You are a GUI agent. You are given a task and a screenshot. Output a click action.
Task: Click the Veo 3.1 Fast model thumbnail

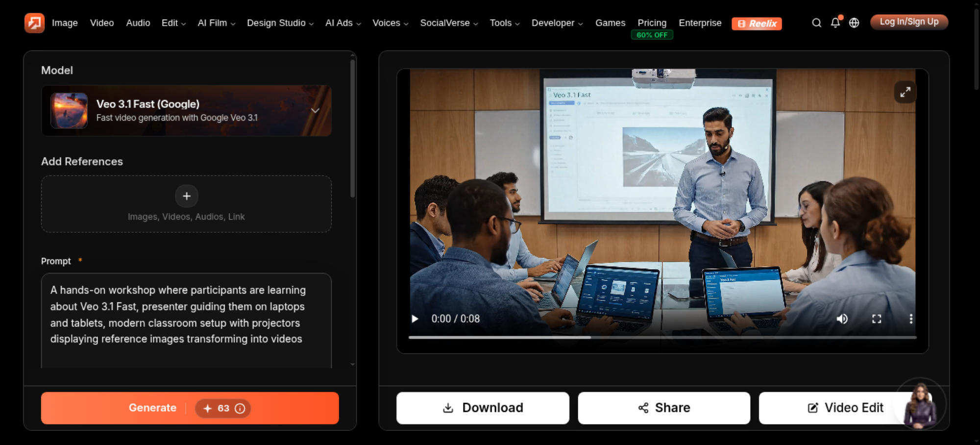click(69, 111)
